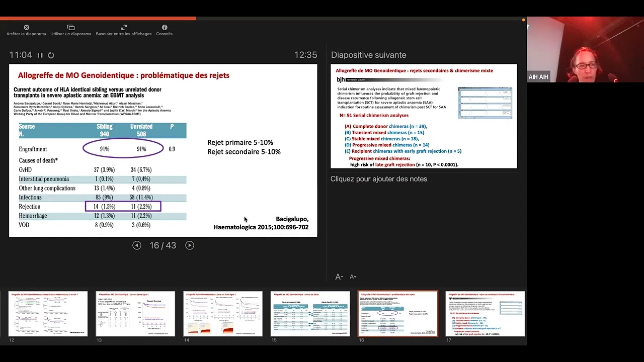Pause the presentation timer
The image size is (644, 362).
40,55
